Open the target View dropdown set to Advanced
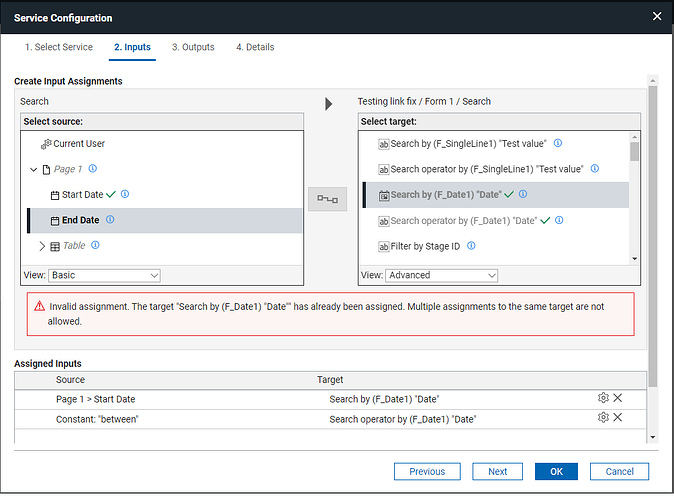The image size is (674, 499). pos(441,275)
